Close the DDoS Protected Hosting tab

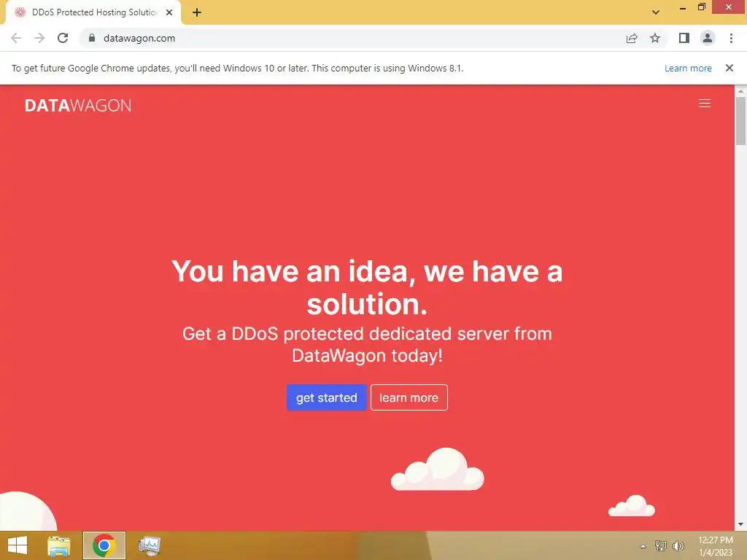(169, 12)
